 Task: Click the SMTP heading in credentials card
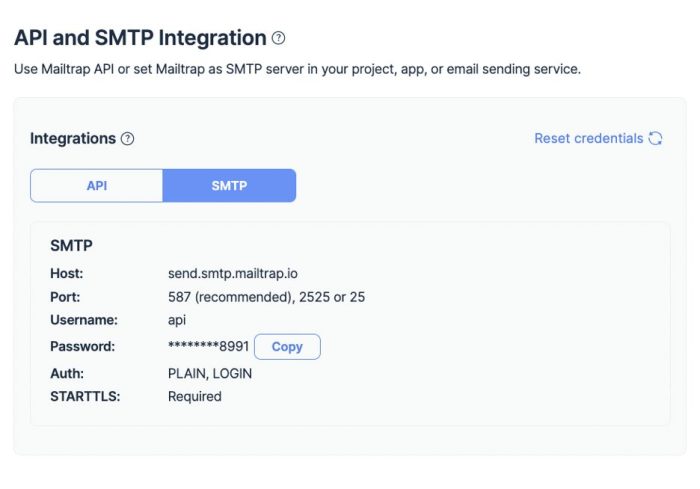(x=71, y=245)
